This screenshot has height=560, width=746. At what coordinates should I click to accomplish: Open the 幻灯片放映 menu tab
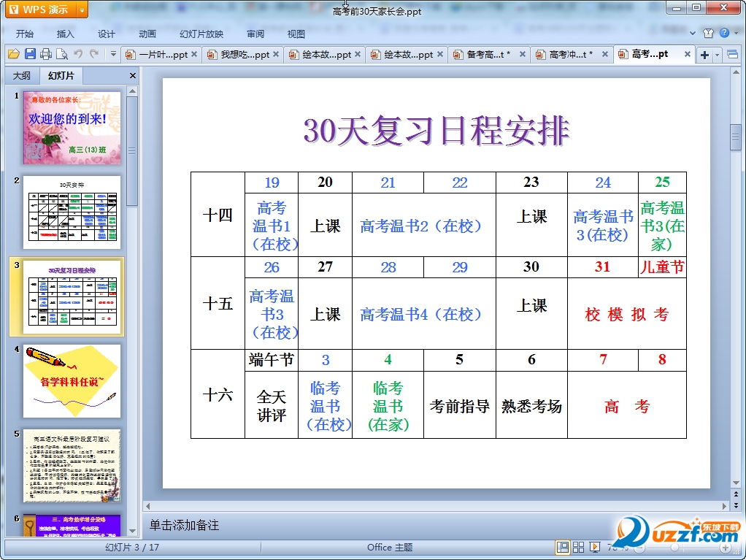(x=201, y=34)
